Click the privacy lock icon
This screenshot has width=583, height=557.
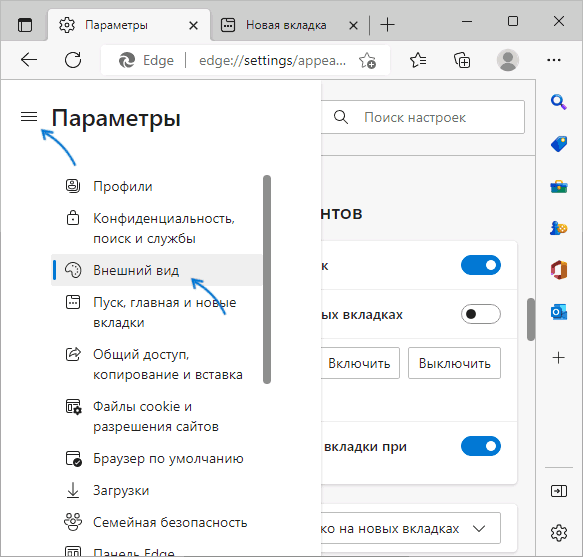(x=73, y=218)
